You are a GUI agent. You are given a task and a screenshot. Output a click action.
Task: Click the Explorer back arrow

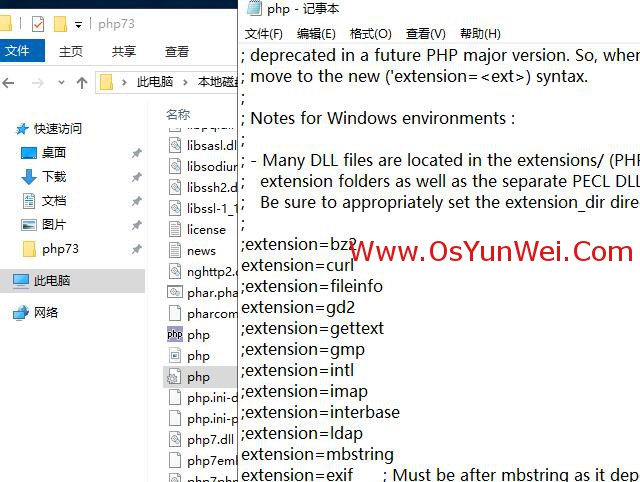pyautogui.click(x=8, y=83)
